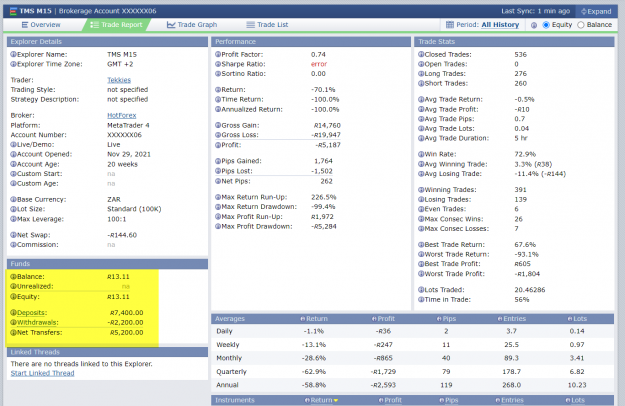625x406 pixels.
Task: Click info icon next to Net Swap
Action: pyautogui.click(x=14, y=235)
